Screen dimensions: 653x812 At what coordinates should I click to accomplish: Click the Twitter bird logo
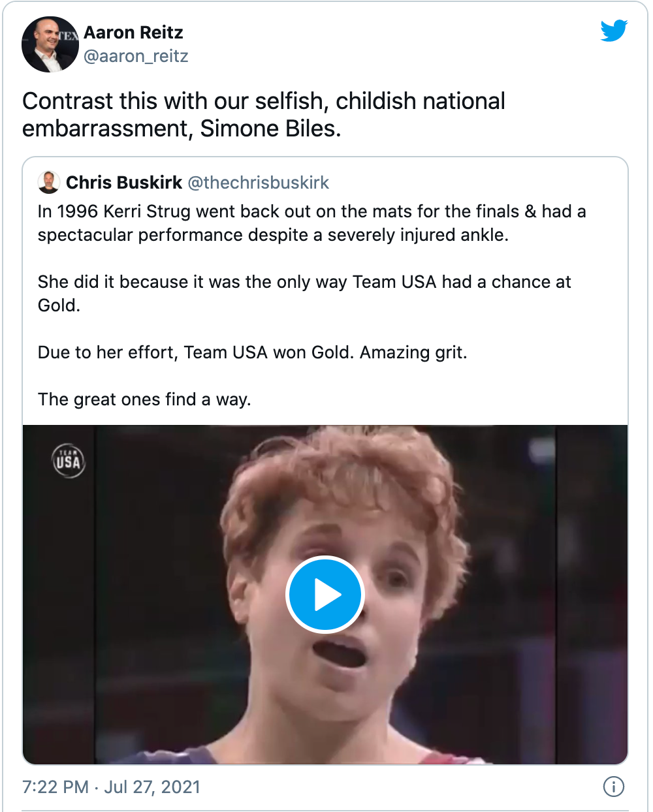pyautogui.click(x=614, y=31)
